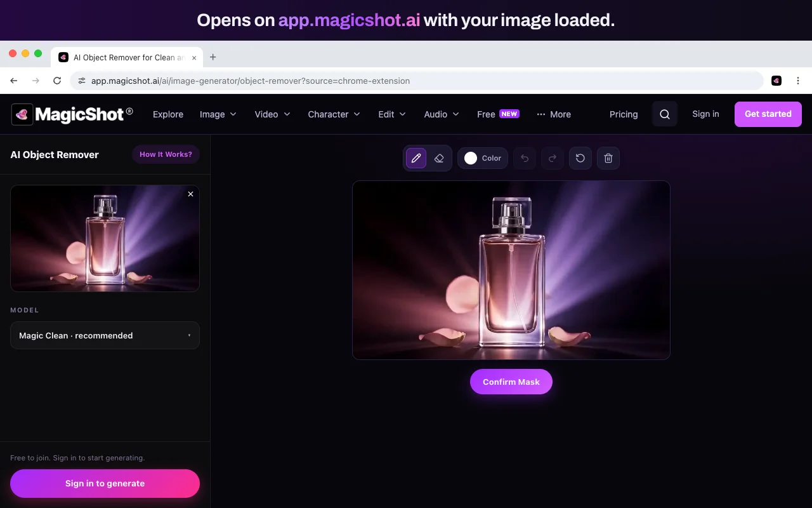Select the eraser tool in the mask toolbar

[439, 158]
